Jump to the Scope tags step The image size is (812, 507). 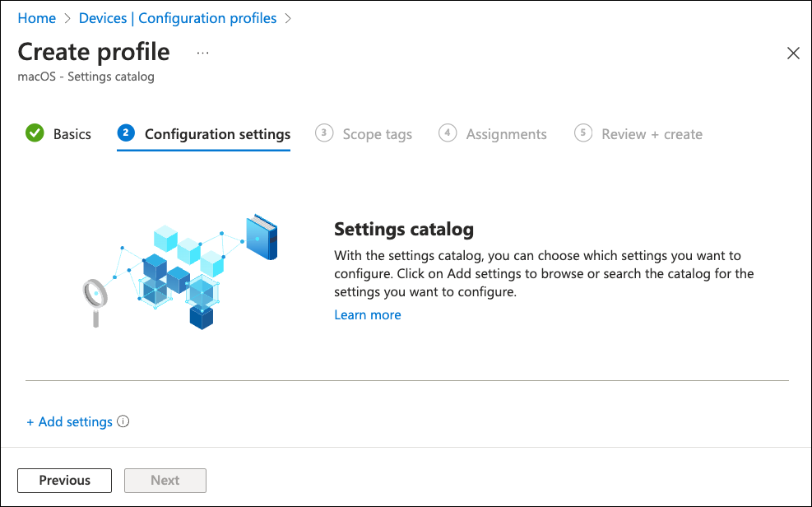377,134
